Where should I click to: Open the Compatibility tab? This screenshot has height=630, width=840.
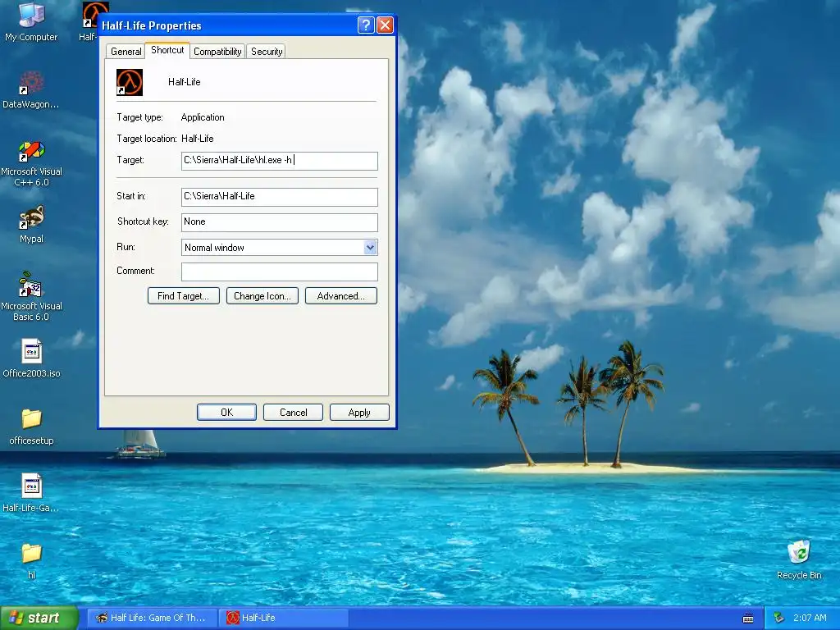(x=217, y=52)
